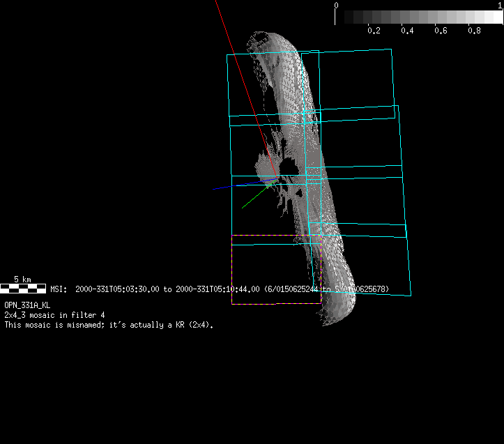The width and height of the screenshot is (504, 444).
Task: Click the '2x4_3 mosaic in filter 4' text
Action: click(x=54, y=315)
